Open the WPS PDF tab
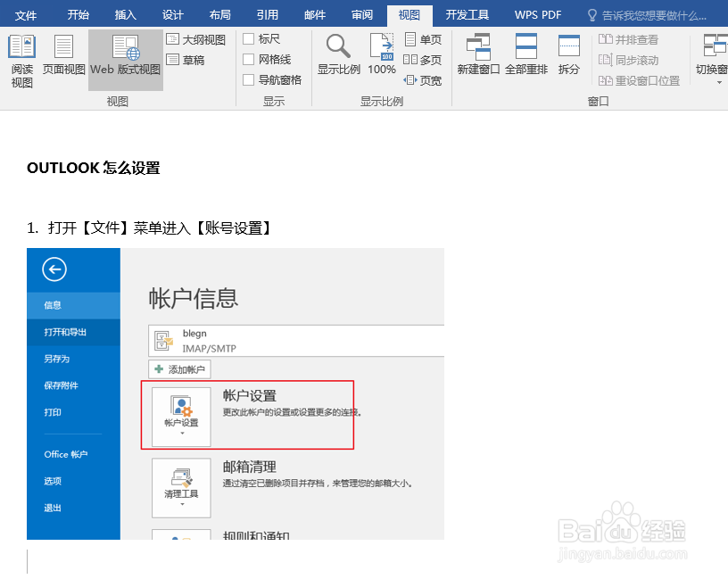This screenshot has width=728, height=579. coord(538,15)
